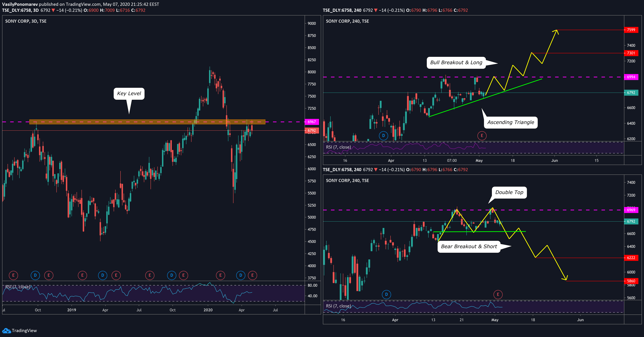Click the Ascending Triangle callout label
This screenshot has height=337, width=644.
[x=510, y=122]
